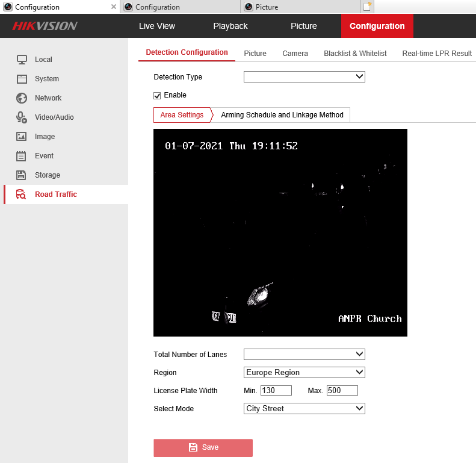The width and height of the screenshot is (476, 463).
Task: Open the Blacklist & Whitelist tab
Action: (355, 54)
